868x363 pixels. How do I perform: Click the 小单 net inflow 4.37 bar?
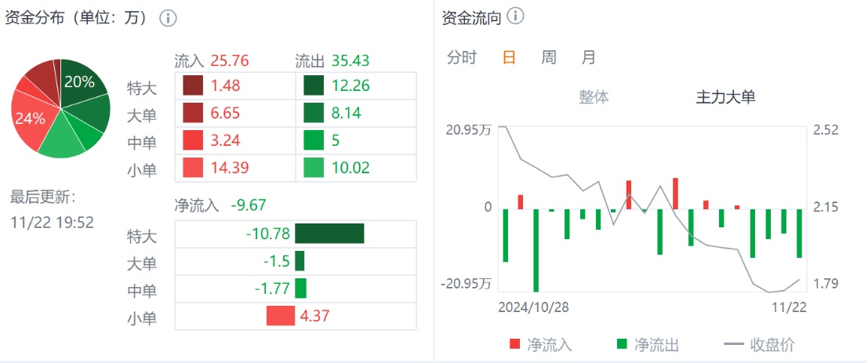(280, 316)
